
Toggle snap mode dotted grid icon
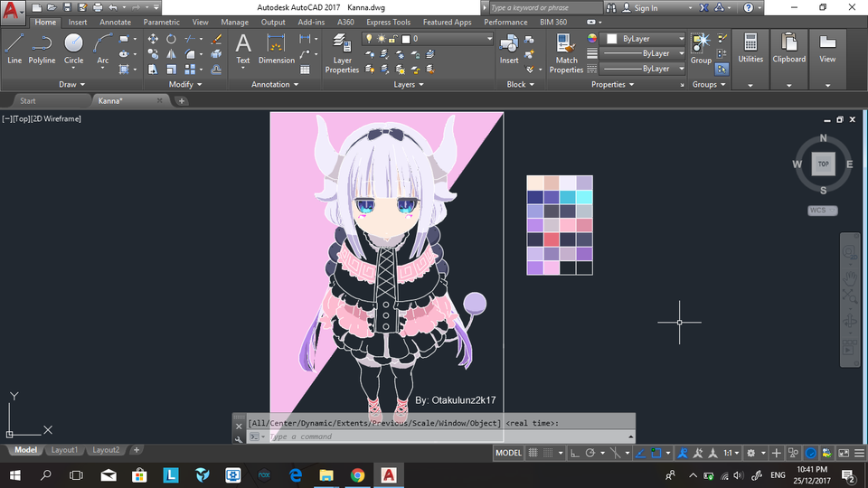click(x=548, y=453)
